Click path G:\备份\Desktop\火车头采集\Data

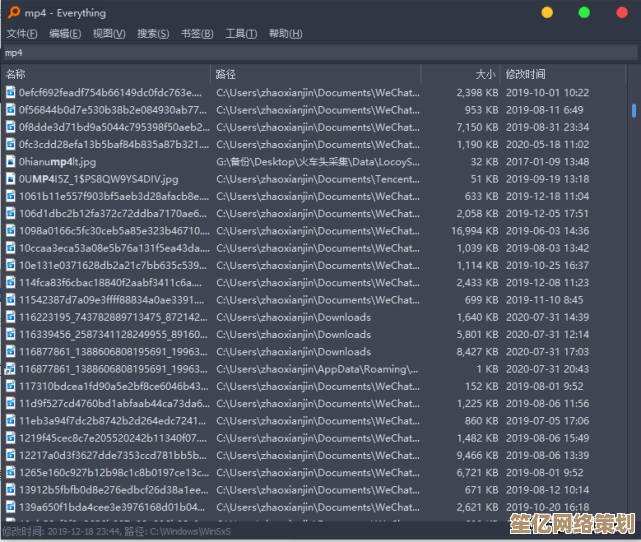[318, 162]
